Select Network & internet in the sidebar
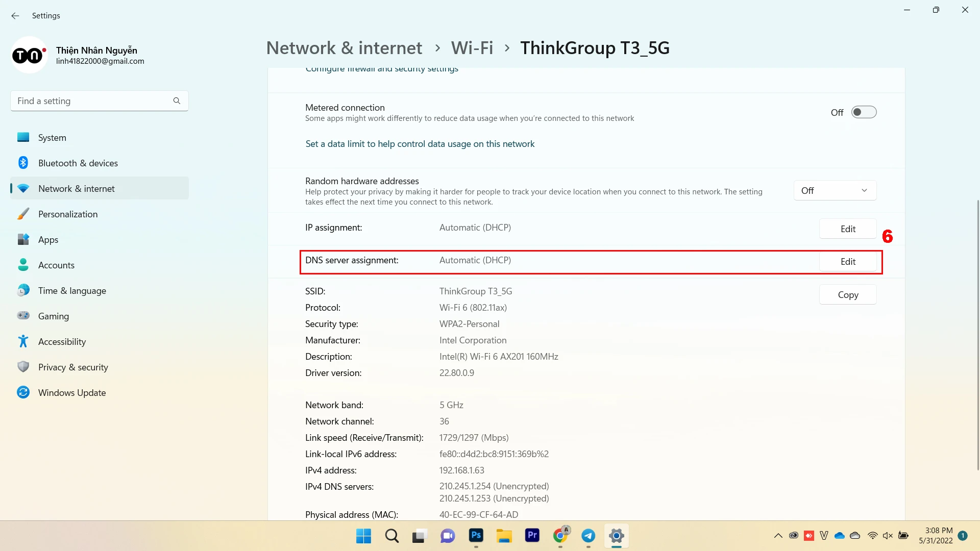 100,188
